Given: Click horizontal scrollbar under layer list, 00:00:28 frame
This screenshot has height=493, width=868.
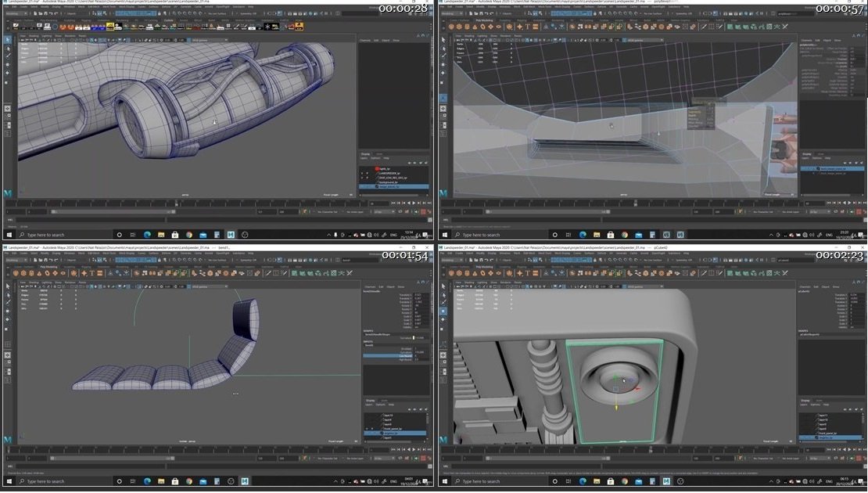Looking at the screenshot, I should pos(389,195).
